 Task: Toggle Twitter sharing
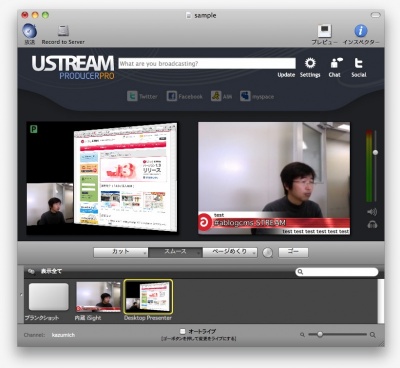[142, 96]
